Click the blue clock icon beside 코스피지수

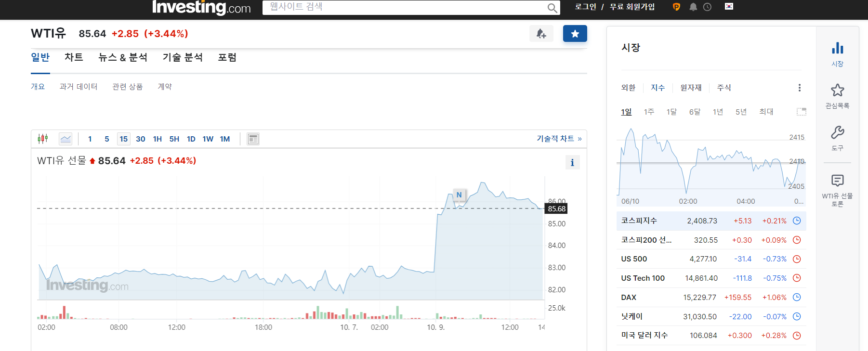797,221
